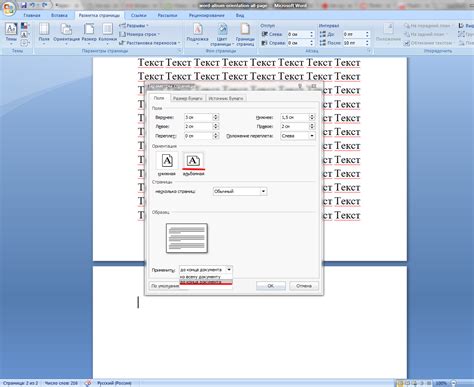Click the OK button in dialog
The width and height of the screenshot is (474, 387).
(x=271, y=286)
